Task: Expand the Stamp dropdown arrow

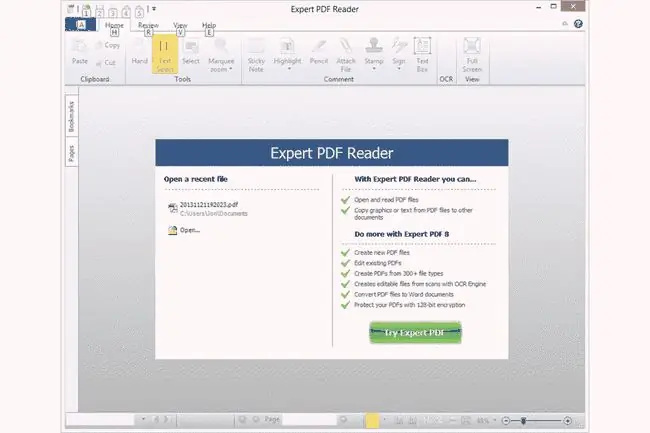Action: pos(374,69)
